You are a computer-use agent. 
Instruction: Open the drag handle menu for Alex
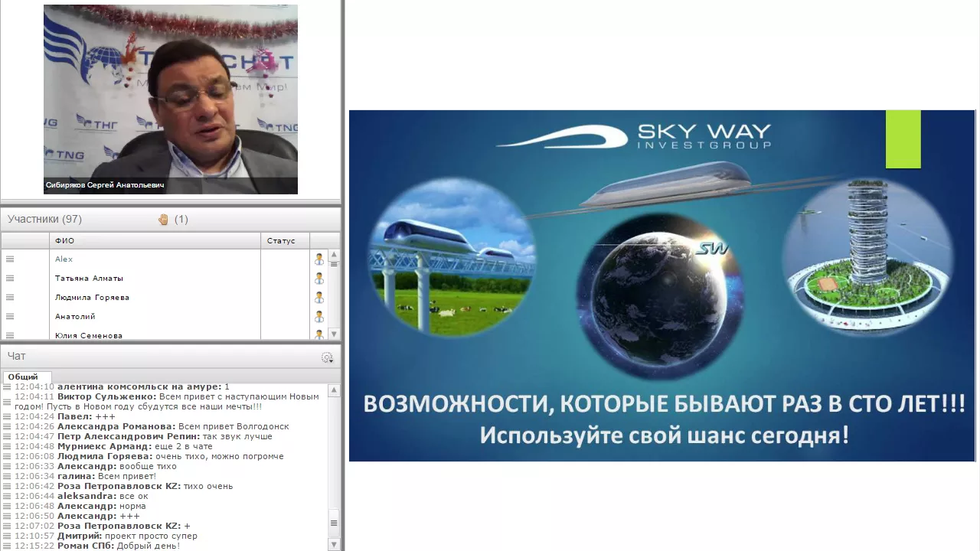(x=10, y=259)
